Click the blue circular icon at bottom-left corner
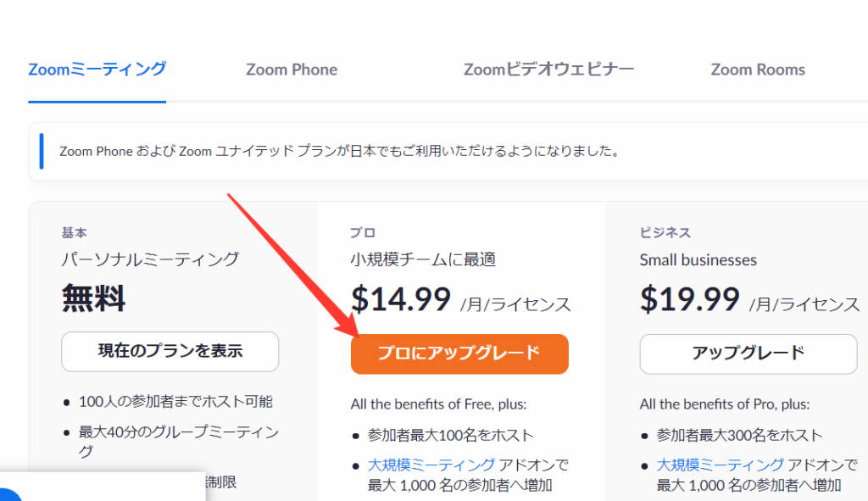This screenshot has width=868, height=501. point(8,497)
